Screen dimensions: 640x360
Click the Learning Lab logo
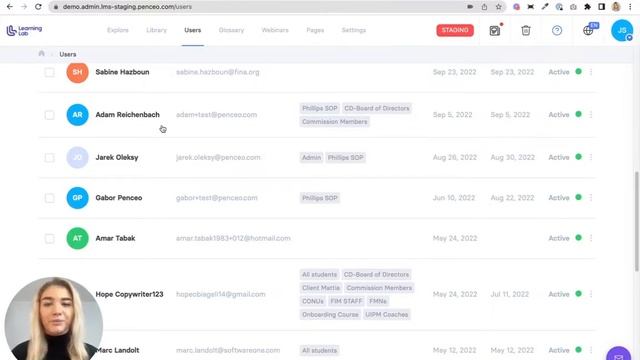click(24, 30)
